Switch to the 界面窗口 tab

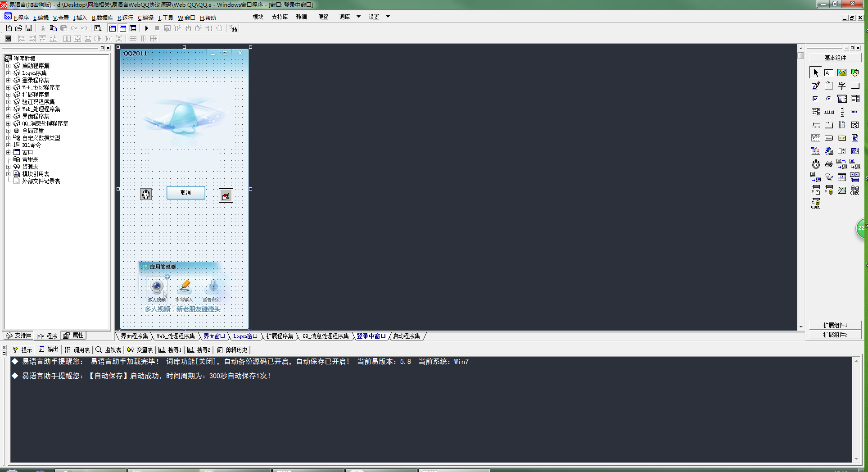point(214,336)
